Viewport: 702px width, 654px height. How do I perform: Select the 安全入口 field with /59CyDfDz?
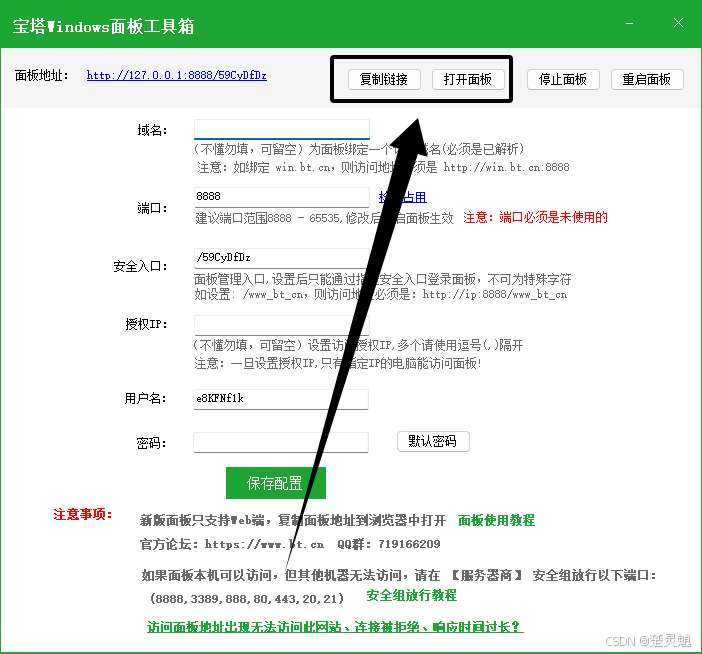282,258
